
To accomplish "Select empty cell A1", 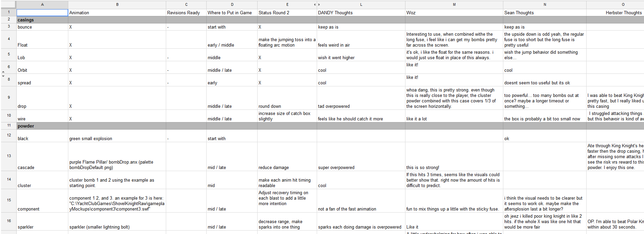I will tap(42, 13).
